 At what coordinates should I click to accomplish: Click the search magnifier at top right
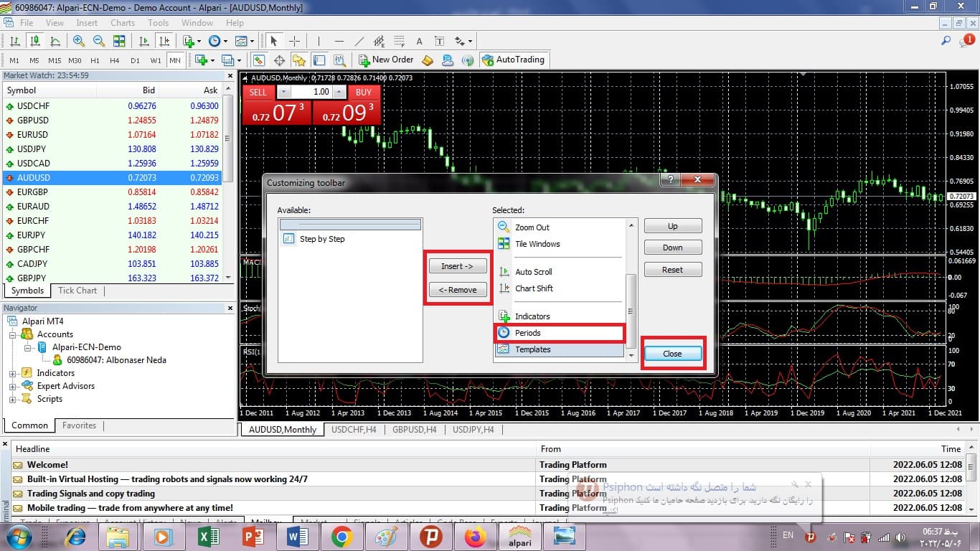click(x=946, y=41)
